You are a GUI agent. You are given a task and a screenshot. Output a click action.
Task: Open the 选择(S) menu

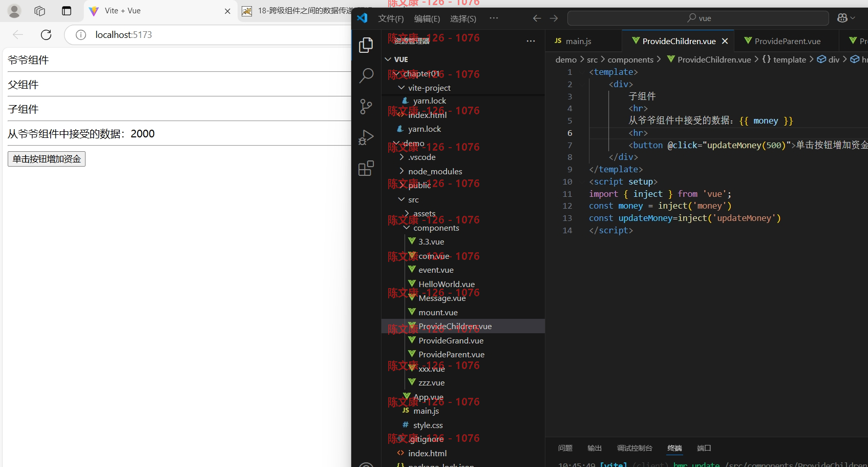463,18
